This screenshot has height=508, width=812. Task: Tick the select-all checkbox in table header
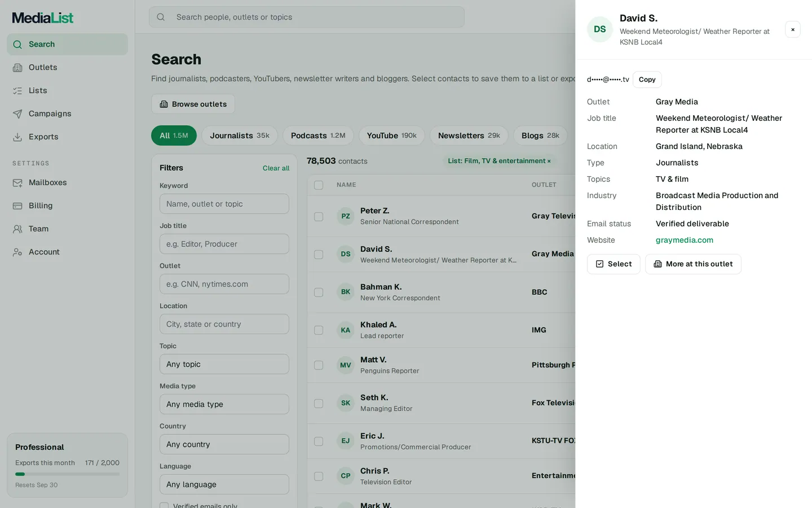coord(319,185)
